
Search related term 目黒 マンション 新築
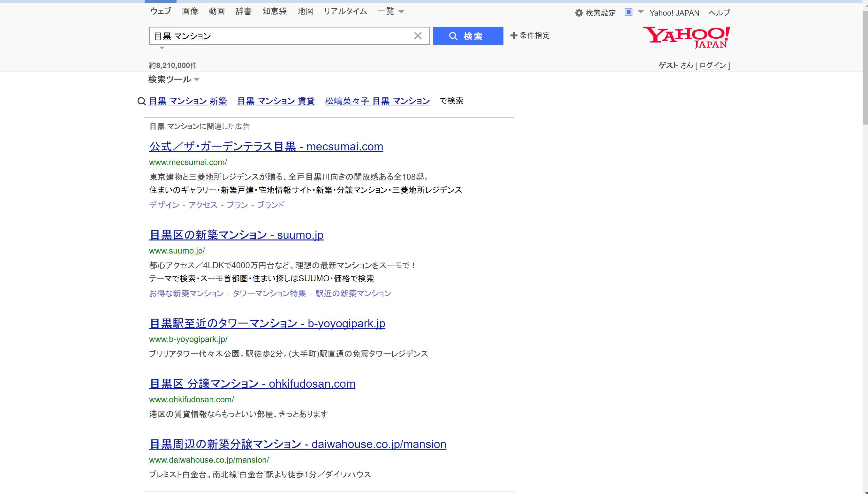pyautogui.click(x=188, y=101)
